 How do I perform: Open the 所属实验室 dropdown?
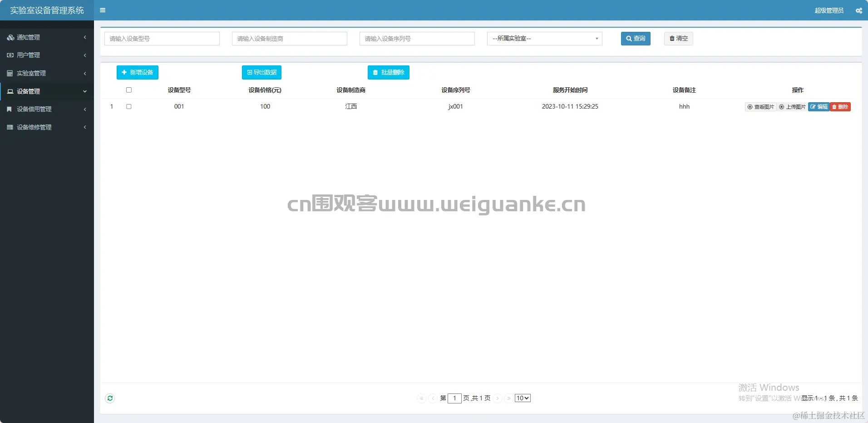point(545,39)
